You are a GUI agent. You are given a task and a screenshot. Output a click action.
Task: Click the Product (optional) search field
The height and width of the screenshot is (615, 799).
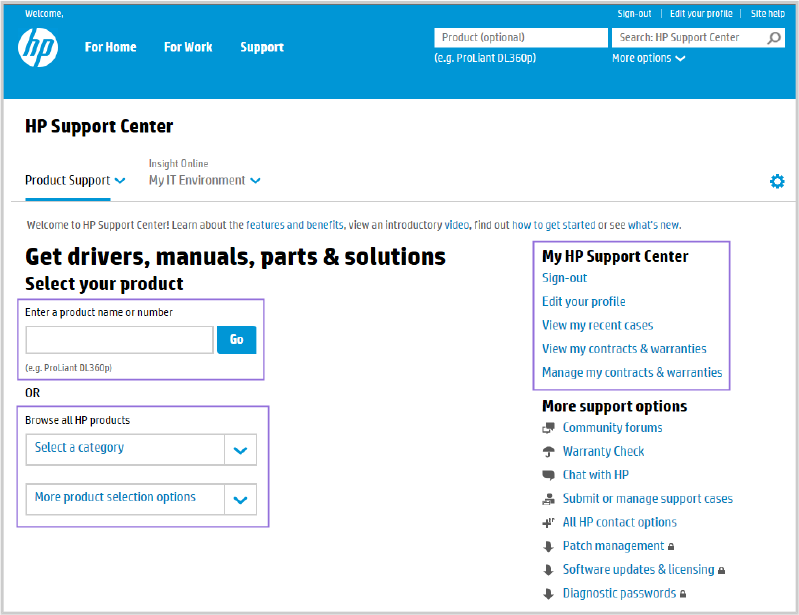tap(521, 38)
